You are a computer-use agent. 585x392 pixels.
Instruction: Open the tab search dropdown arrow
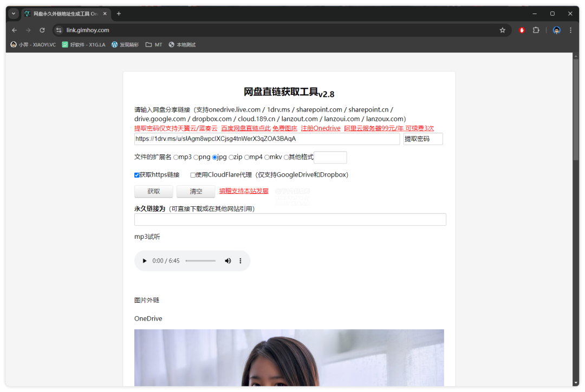(14, 14)
